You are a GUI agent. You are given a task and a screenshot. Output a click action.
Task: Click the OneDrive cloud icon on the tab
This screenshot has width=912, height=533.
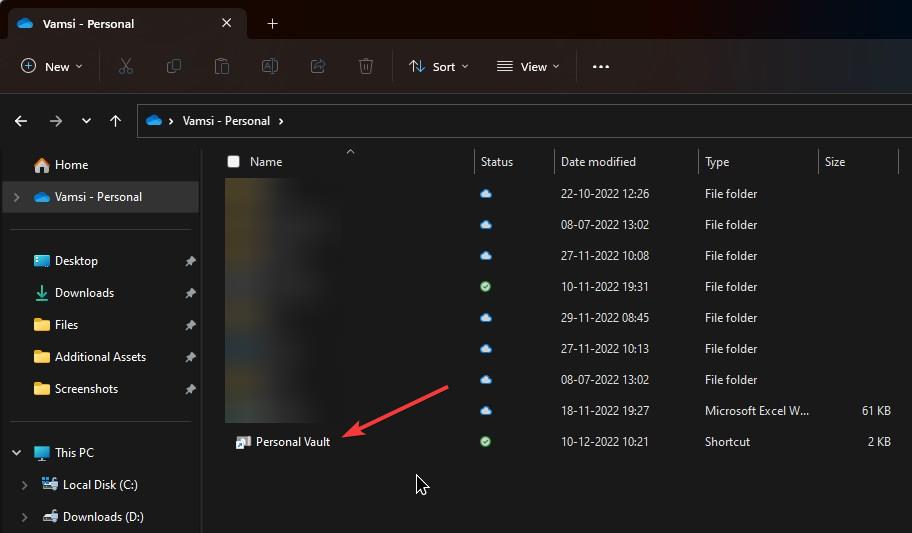tap(25, 23)
